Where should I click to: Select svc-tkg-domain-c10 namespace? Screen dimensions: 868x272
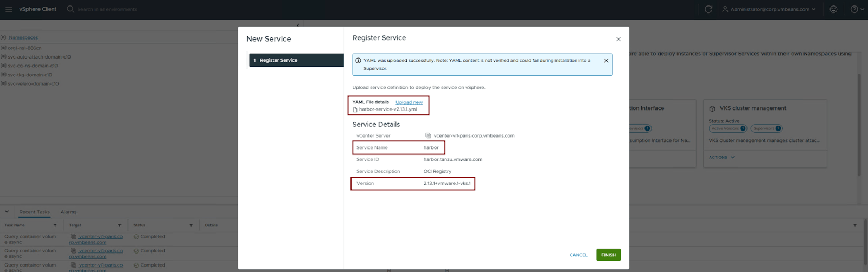pos(30,75)
